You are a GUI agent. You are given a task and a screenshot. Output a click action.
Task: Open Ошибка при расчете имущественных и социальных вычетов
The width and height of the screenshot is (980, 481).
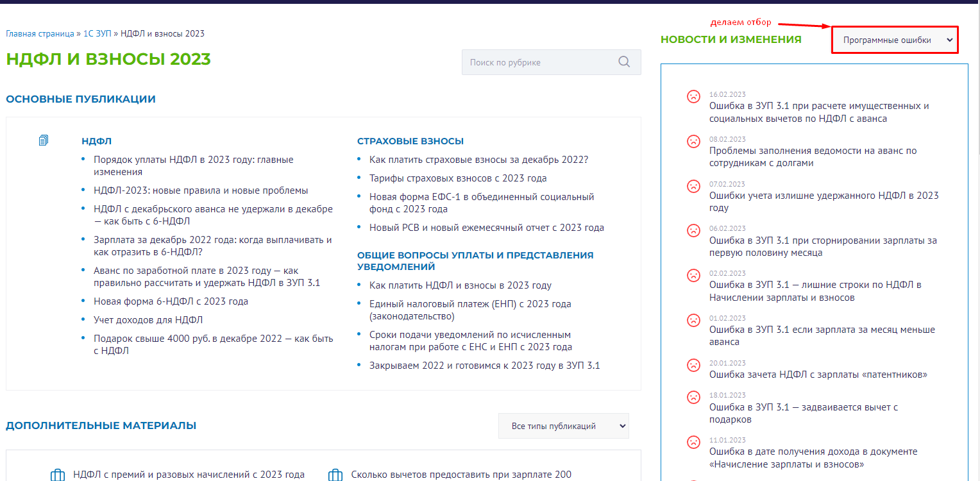(x=819, y=112)
